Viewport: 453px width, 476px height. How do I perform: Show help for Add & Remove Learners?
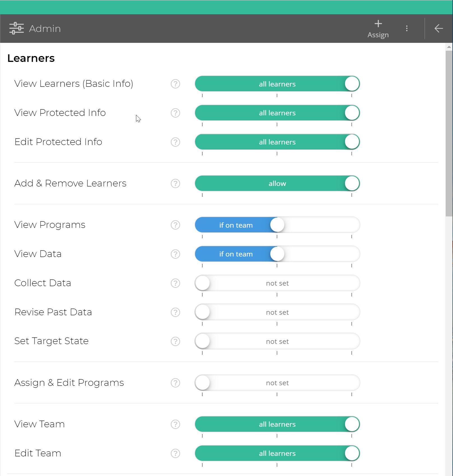[175, 183]
